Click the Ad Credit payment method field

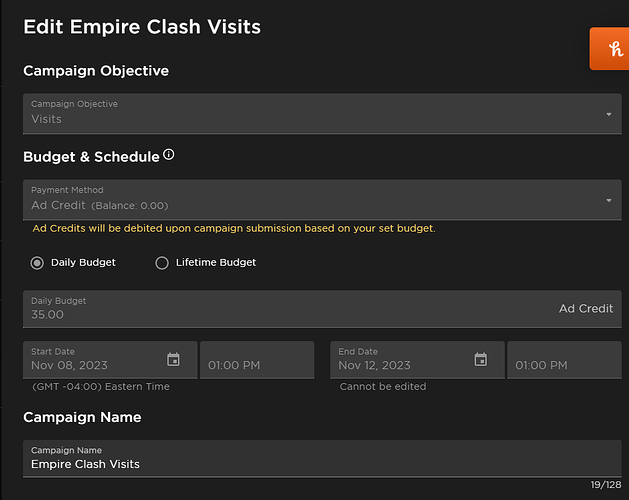click(300, 201)
